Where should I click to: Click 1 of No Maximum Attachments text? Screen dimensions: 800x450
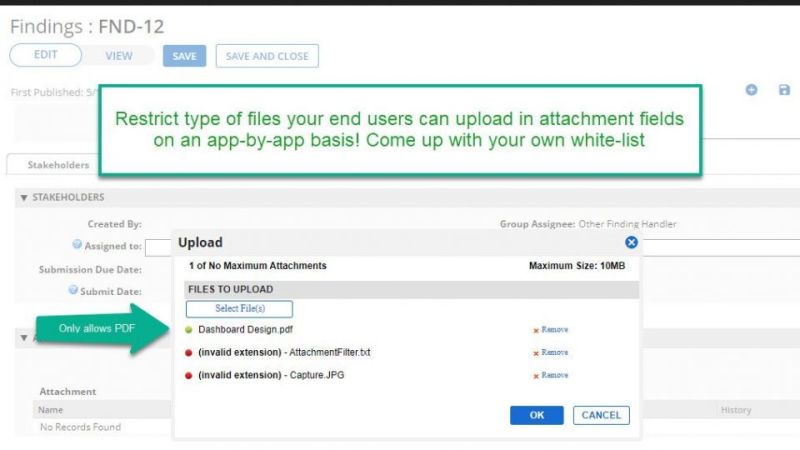[x=258, y=266]
